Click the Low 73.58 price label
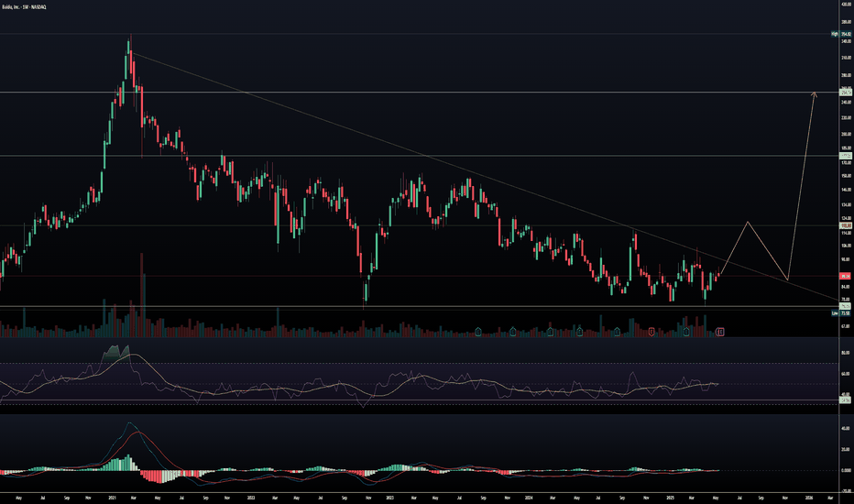Image resolution: width=854 pixels, height=504 pixels. click(841, 313)
